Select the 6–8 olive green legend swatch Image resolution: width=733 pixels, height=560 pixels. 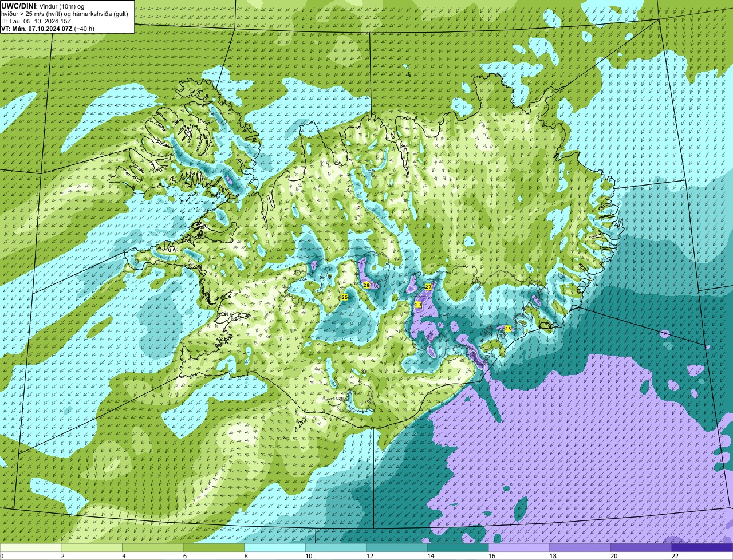[x=214, y=547]
